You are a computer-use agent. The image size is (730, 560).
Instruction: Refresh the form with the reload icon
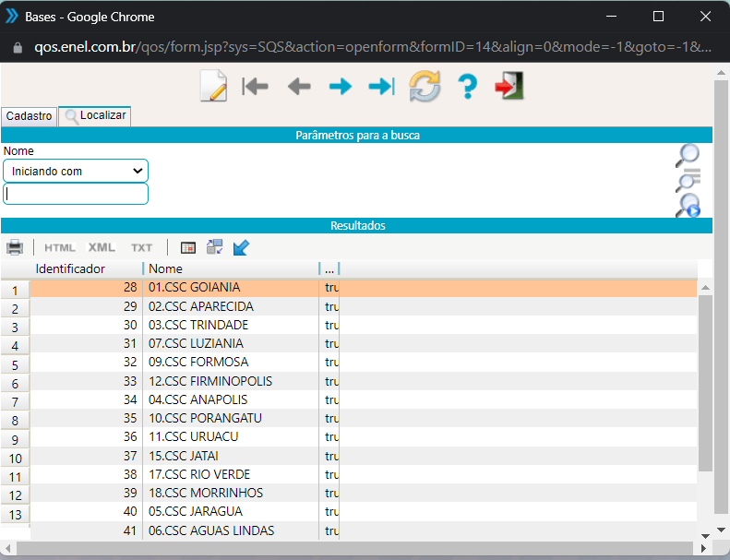pyautogui.click(x=425, y=87)
